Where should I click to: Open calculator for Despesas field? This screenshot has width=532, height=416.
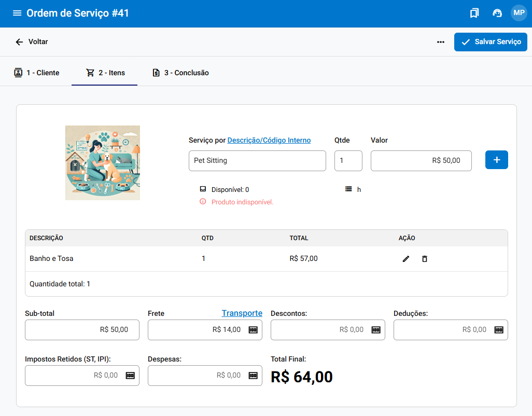[x=253, y=376]
